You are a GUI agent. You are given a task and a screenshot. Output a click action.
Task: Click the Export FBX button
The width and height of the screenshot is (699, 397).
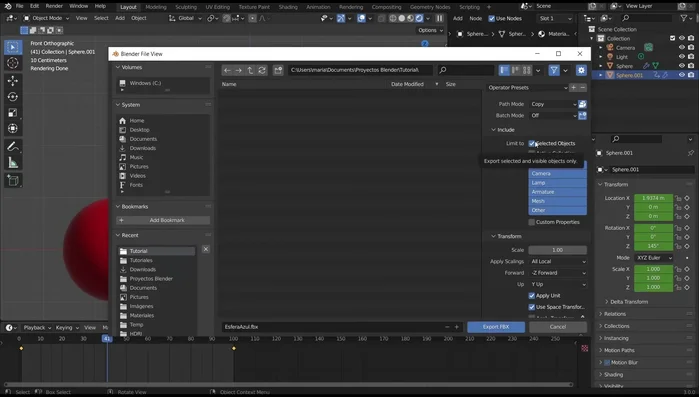pos(496,327)
